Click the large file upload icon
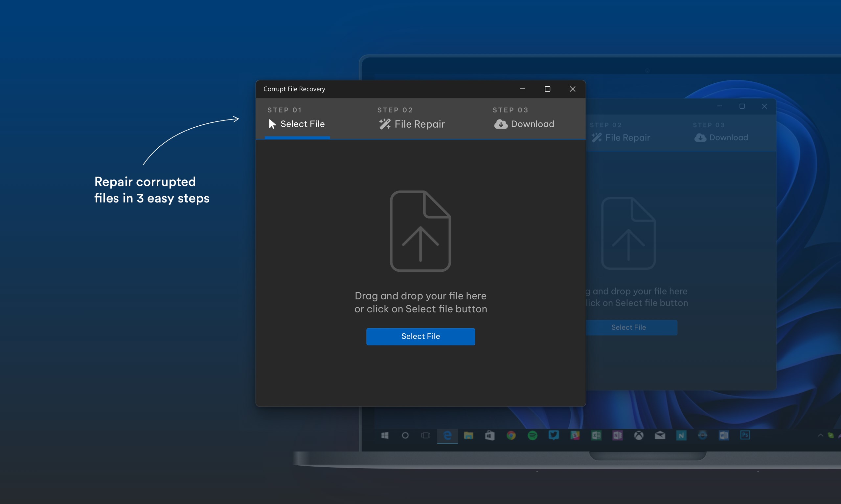This screenshot has height=504, width=841. (x=420, y=231)
